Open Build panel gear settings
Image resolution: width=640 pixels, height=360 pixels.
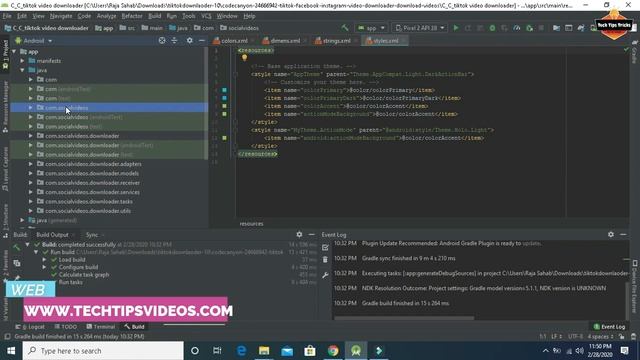[x=299, y=234]
